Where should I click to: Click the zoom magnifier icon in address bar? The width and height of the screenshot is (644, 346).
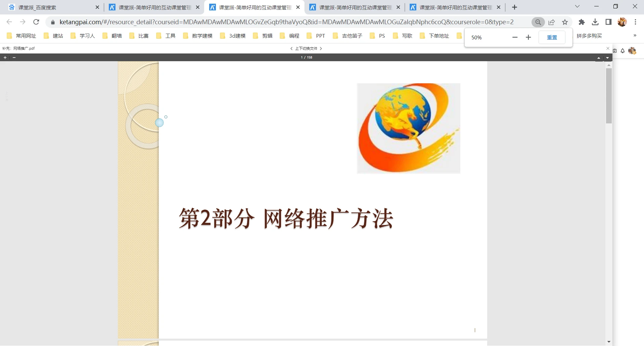tap(538, 22)
